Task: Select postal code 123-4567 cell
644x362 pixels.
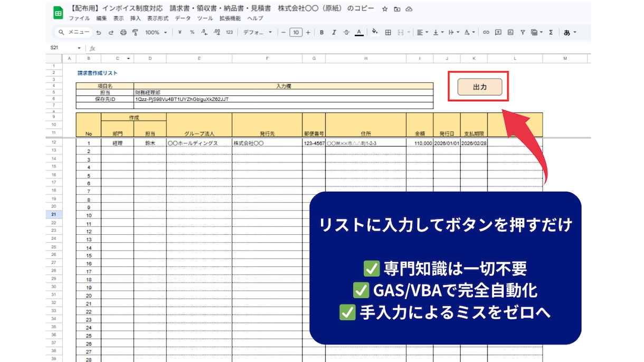Action: tap(314, 143)
